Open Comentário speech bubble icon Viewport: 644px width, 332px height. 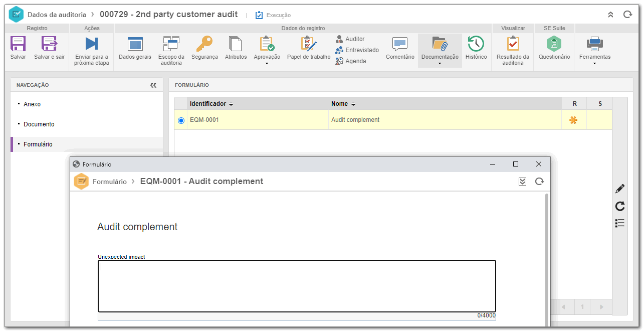400,44
